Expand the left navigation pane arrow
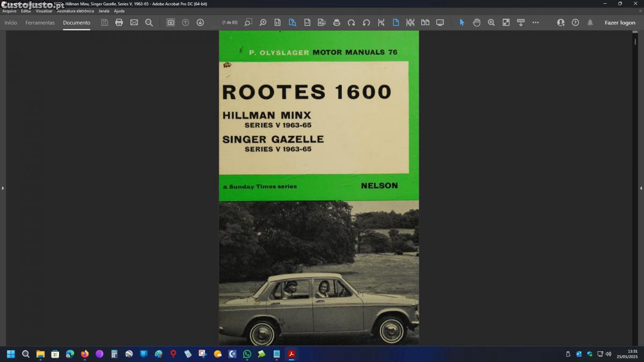 (x=3, y=188)
